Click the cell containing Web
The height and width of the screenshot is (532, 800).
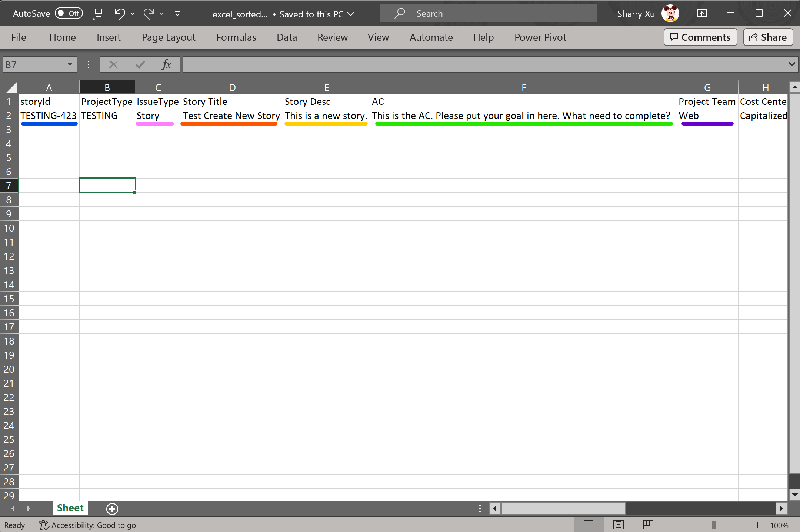(x=707, y=116)
